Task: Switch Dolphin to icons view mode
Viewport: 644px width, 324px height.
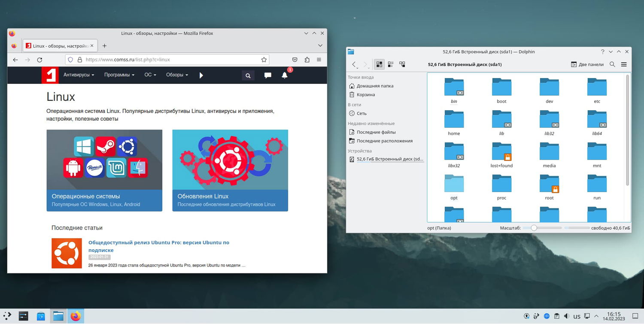Action: [x=379, y=64]
